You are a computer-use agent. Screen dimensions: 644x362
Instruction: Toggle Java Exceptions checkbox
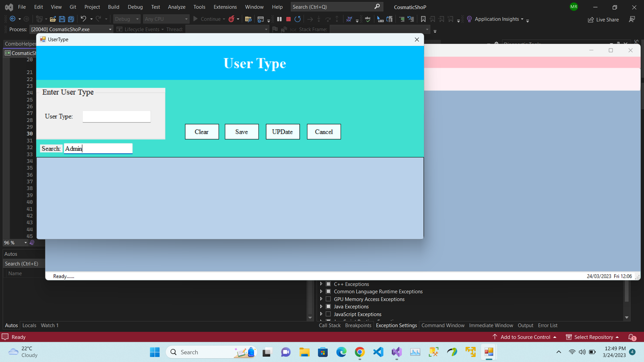tap(328, 306)
